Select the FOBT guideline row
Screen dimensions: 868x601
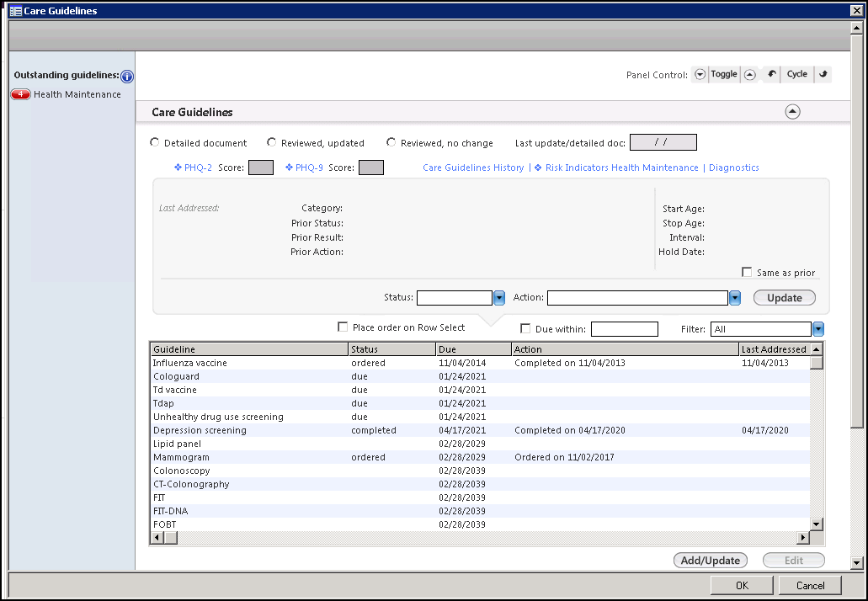click(481, 524)
